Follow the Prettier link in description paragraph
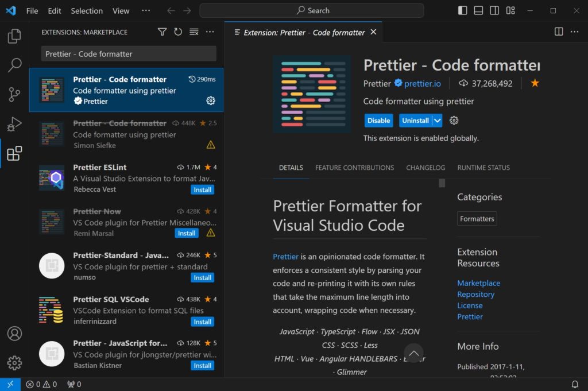This screenshot has height=391, width=588. click(x=285, y=257)
